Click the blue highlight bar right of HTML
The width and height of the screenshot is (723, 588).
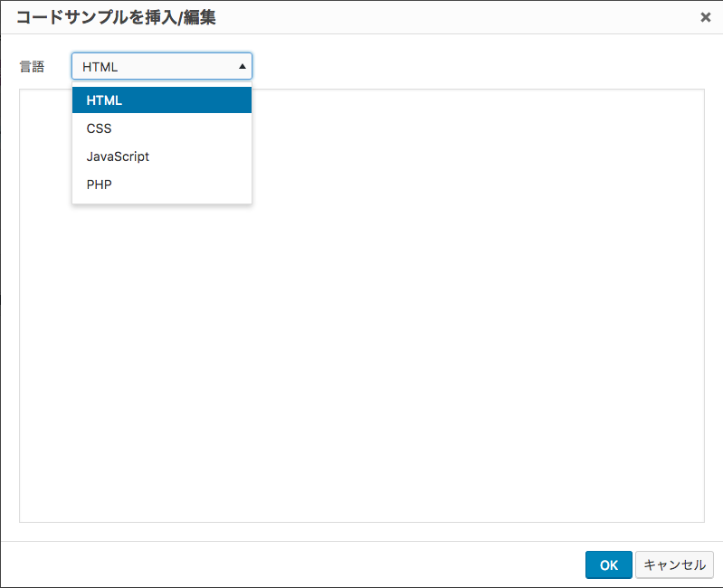(x=199, y=100)
